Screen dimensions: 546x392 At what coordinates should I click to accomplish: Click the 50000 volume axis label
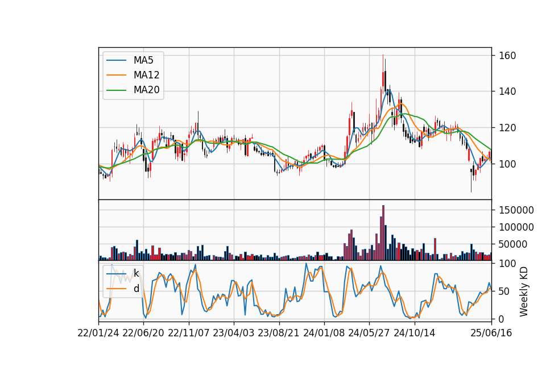(513, 244)
